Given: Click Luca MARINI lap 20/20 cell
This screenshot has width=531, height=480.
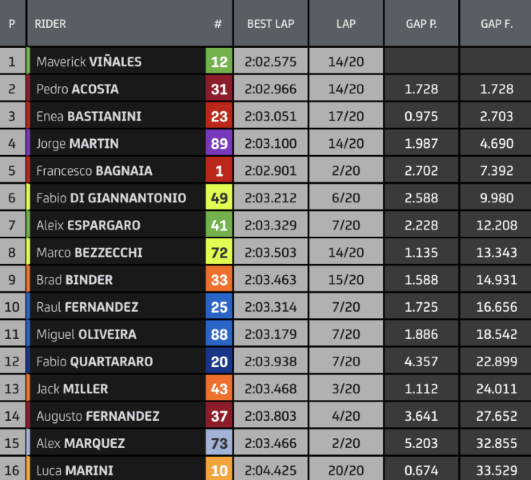Looking at the screenshot, I should click(x=346, y=469).
